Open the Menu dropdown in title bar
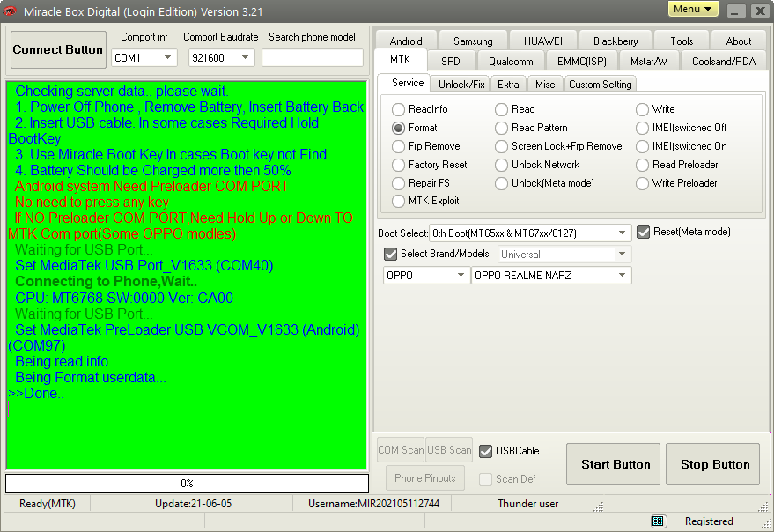This screenshot has height=532, width=774. (x=693, y=10)
